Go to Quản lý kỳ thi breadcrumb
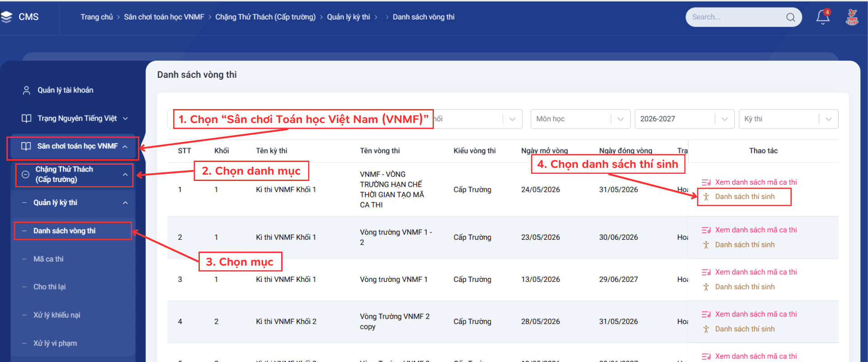The height and width of the screenshot is (362, 868). [349, 17]
